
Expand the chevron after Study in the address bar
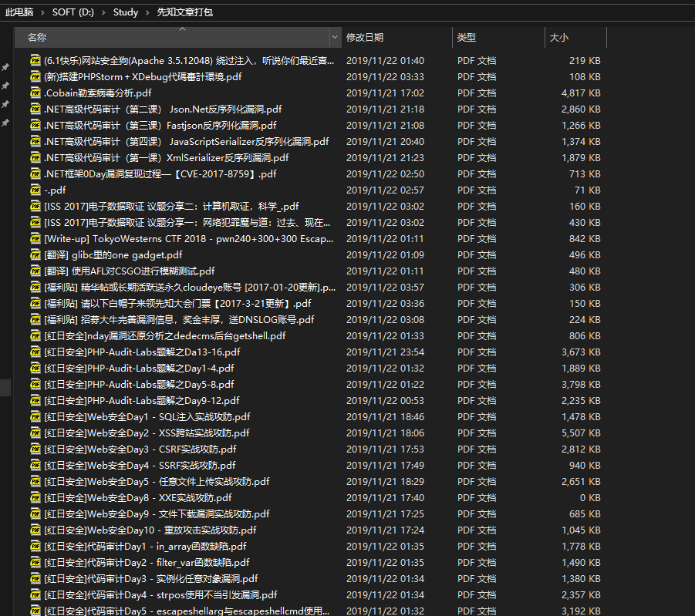[x=147, y=12]
